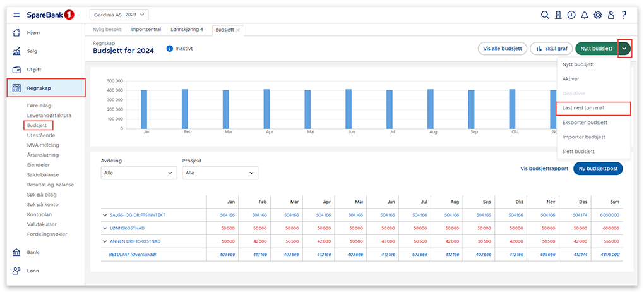Open the Vis budsjettrapport link
644x292 pixels.
coord(543,169)
